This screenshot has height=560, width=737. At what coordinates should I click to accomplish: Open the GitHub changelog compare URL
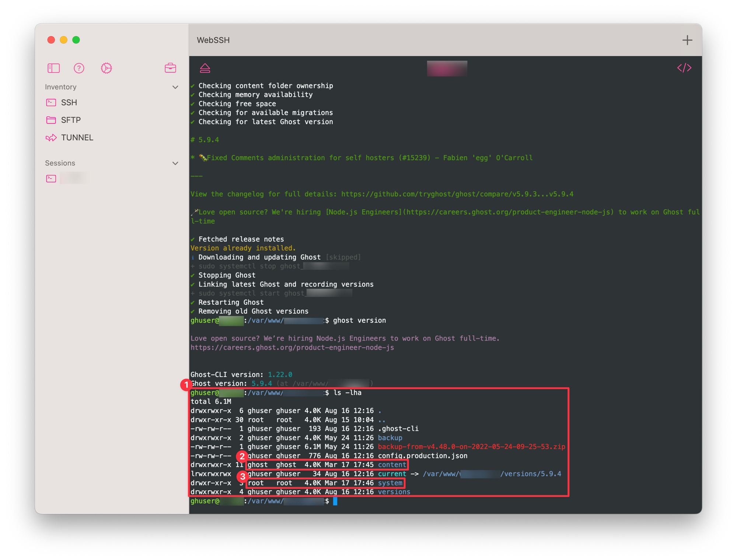[457, 194]
